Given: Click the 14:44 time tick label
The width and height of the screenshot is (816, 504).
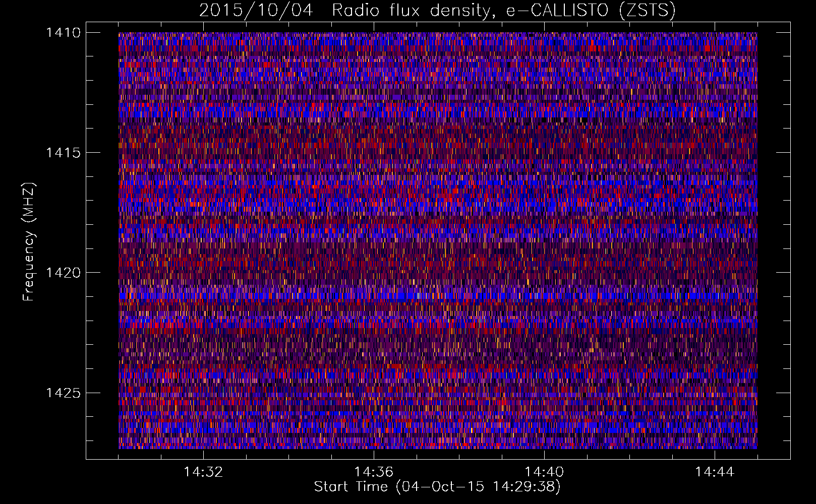Looking at the screenshot, I should [x=715, y=472].
